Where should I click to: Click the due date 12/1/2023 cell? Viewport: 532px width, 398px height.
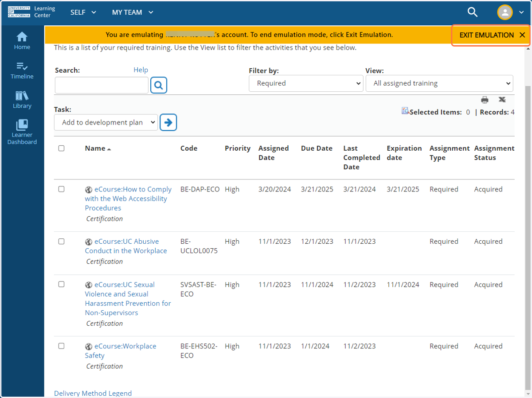coord(317,242)
